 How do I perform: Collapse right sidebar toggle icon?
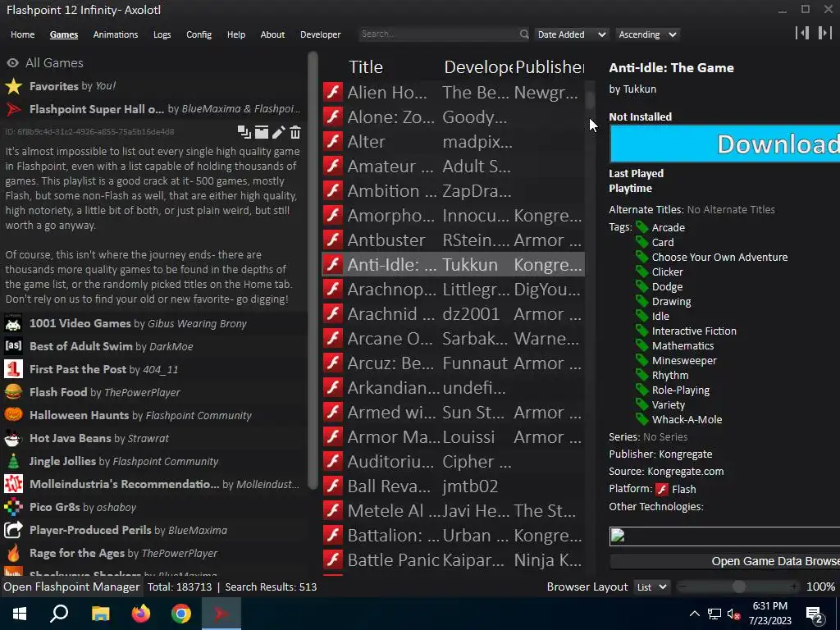tap(825, 33)
